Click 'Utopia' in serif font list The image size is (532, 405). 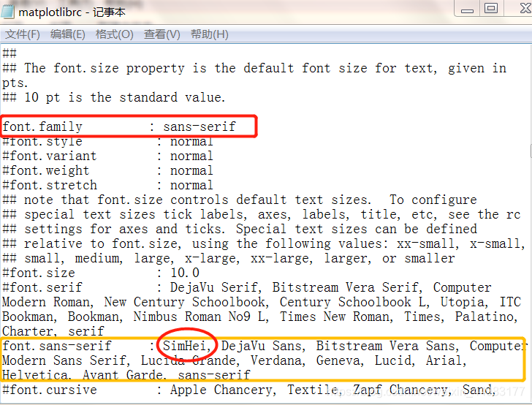pos(462,302)
